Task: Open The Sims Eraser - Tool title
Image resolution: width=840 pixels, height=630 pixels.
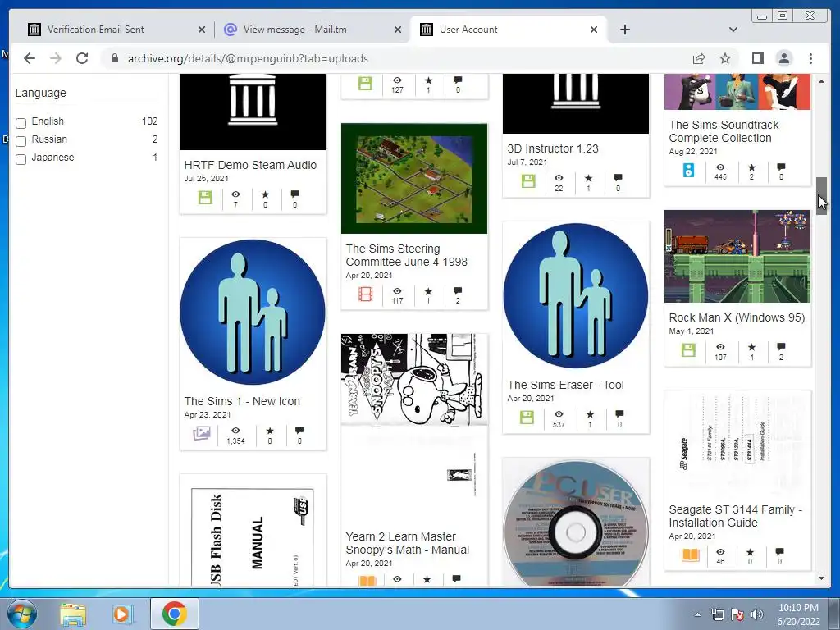Action: coord(565,385)
